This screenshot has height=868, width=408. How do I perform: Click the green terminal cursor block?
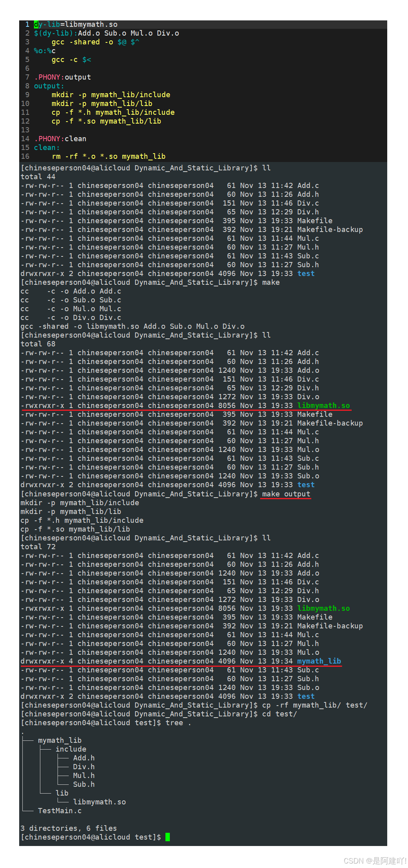pos(167,837)
